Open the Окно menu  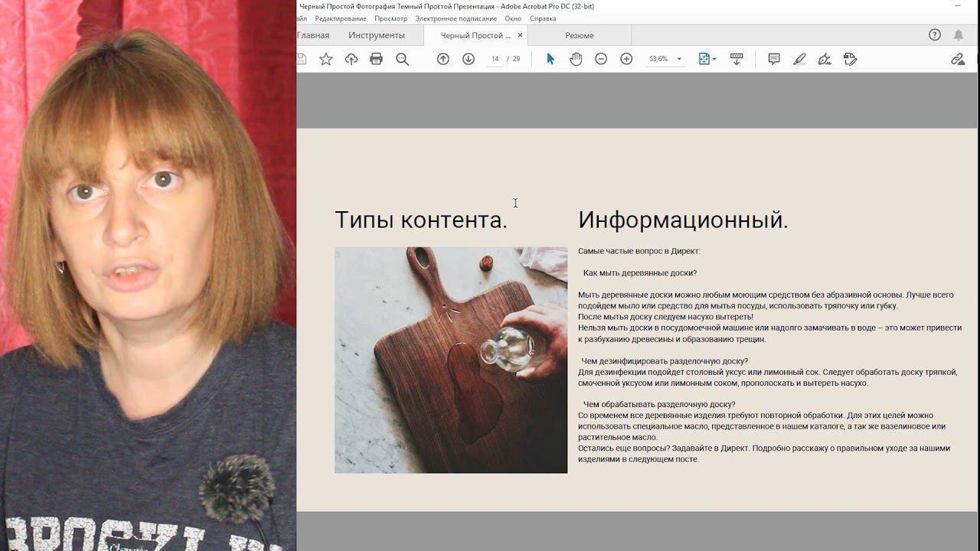[x=513, y=18]
